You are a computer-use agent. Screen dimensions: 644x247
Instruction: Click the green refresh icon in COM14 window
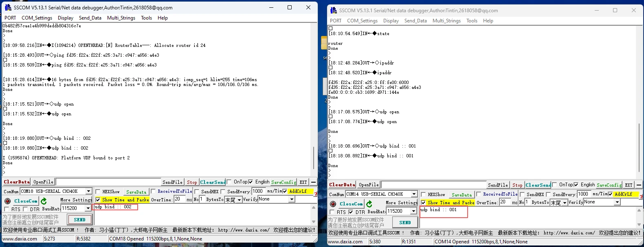click(x=369, y=204)
